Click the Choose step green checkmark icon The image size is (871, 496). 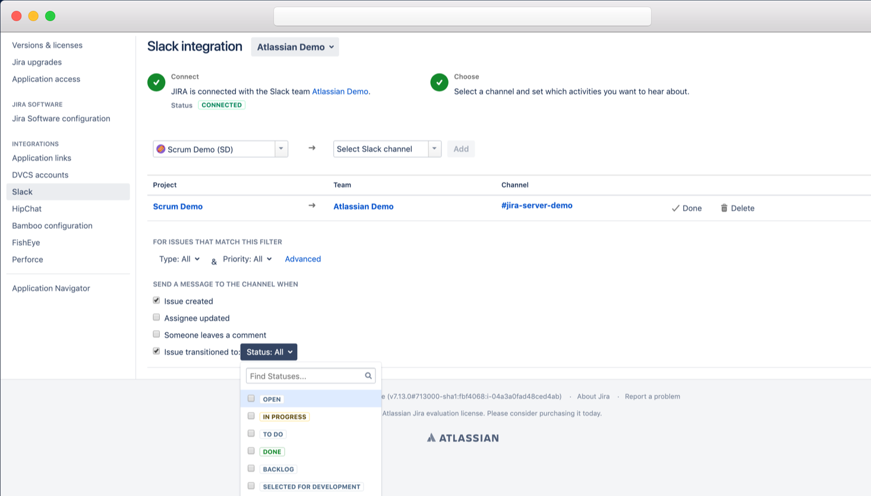click(x=439, y=82)
